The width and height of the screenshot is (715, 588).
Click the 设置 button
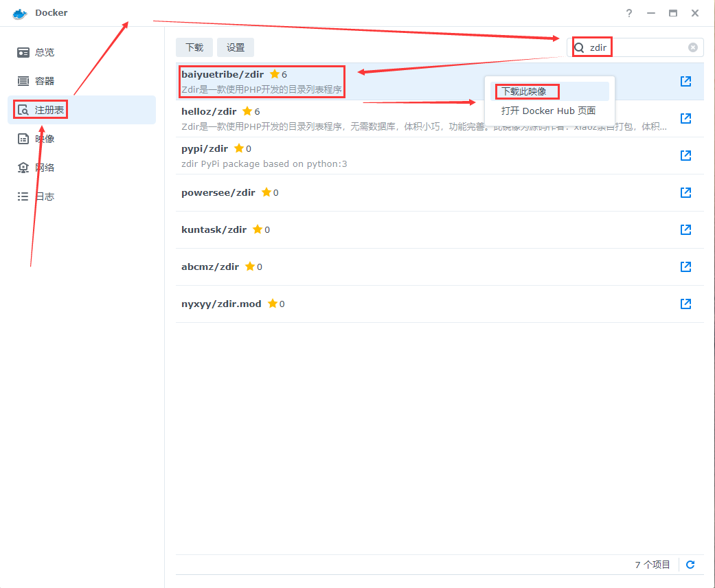point(236,47)
